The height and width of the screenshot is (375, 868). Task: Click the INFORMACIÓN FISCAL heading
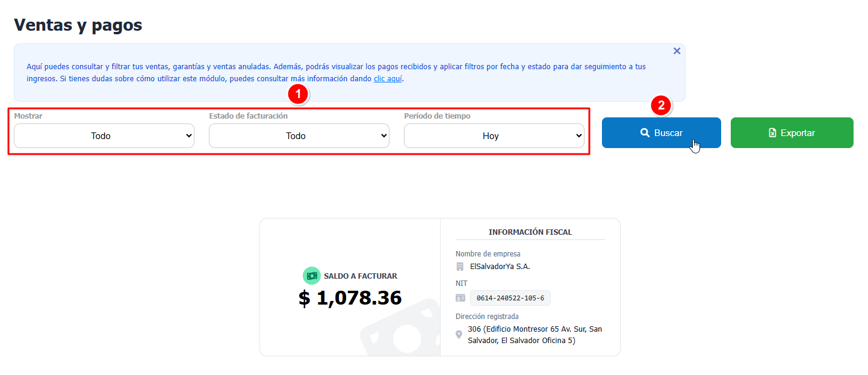(x=530, y=232)
